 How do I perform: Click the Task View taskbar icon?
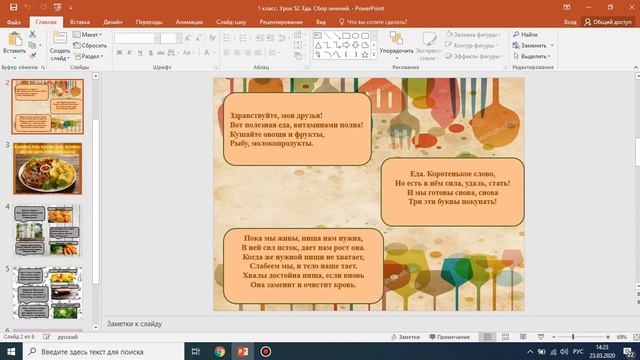[196, 351]
